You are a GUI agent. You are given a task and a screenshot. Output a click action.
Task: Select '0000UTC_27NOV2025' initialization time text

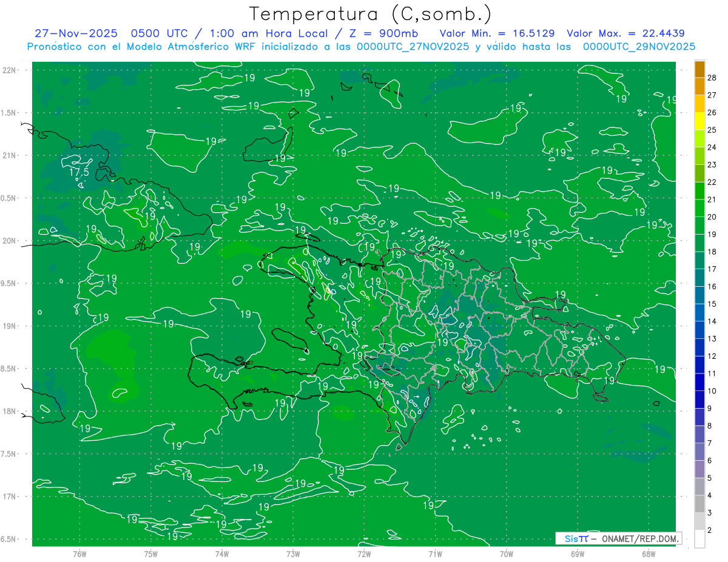(413, 47)
